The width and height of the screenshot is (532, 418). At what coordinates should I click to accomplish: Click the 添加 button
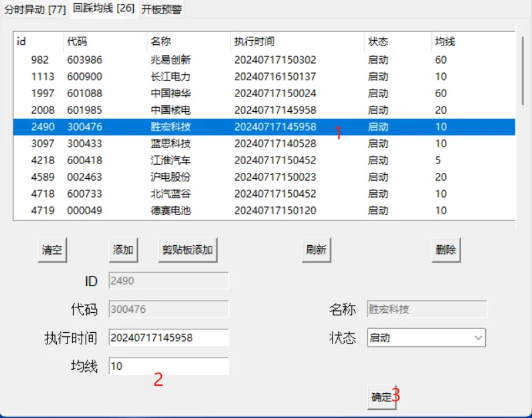pos(123,250)
